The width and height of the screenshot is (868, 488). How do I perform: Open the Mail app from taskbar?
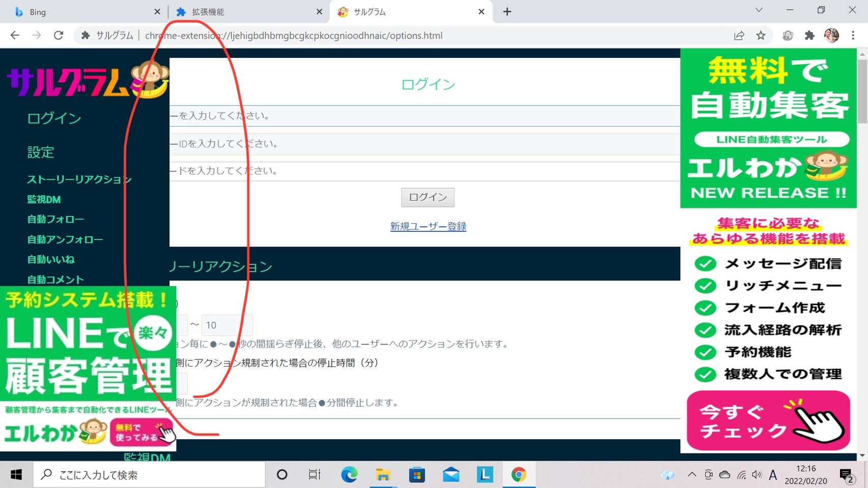coord(451,475)
